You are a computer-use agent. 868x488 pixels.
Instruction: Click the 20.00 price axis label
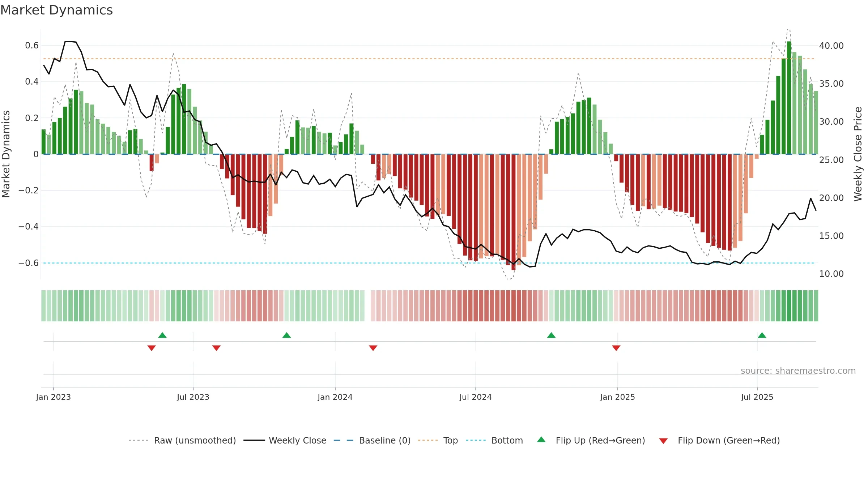tap(831, 198)
